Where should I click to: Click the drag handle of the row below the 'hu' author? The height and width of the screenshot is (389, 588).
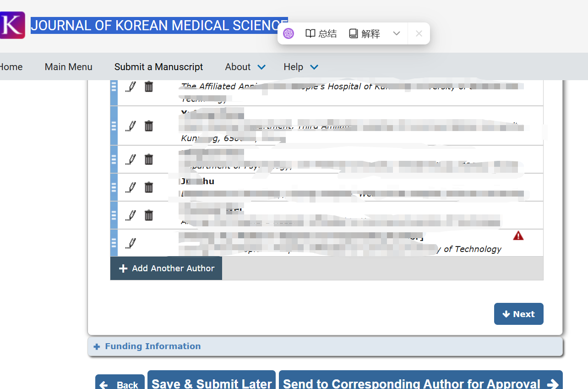(114, 215)
